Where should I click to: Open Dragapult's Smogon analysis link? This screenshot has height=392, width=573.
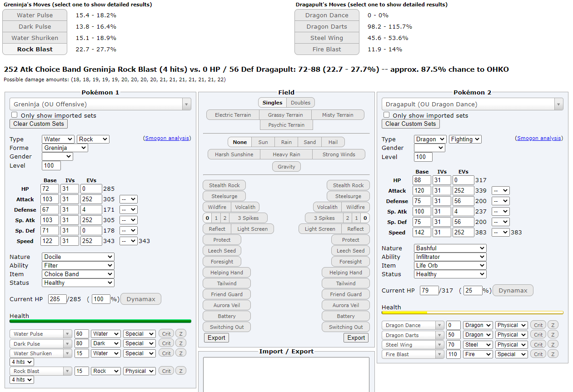tap(539, 138)
